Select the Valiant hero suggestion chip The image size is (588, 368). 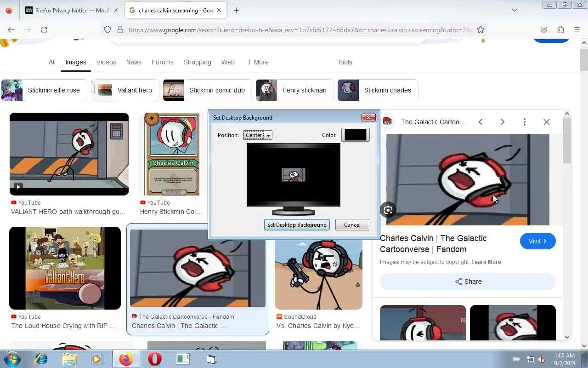coord(125,90)
